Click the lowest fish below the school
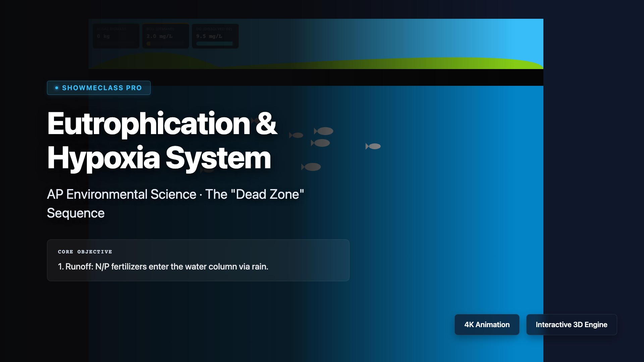Viewport: 644px width, 362px height. click(312, 167)
